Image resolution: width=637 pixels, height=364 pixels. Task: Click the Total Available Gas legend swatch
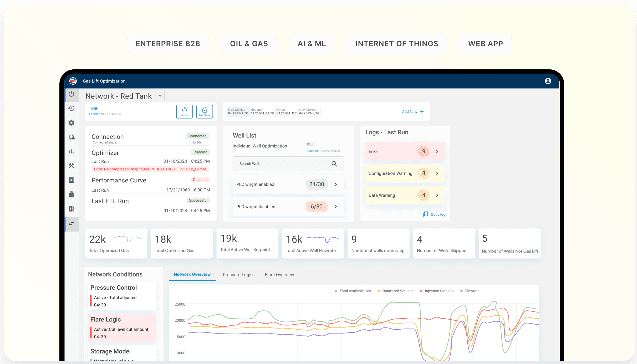coord(336,291)
